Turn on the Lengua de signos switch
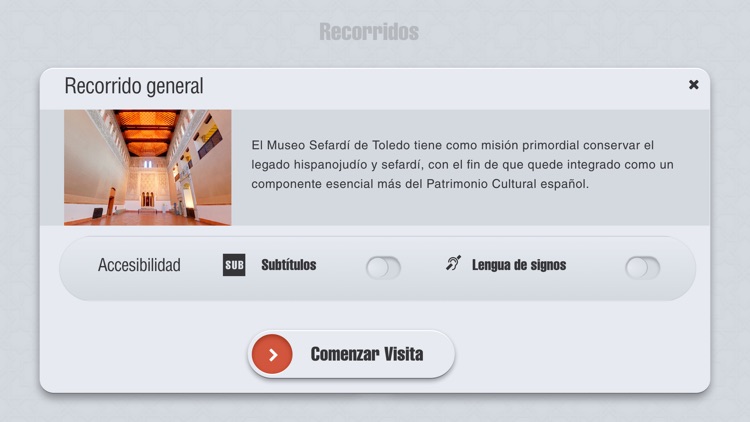Viewport: 750px width, 422px height. coord(642,267)
